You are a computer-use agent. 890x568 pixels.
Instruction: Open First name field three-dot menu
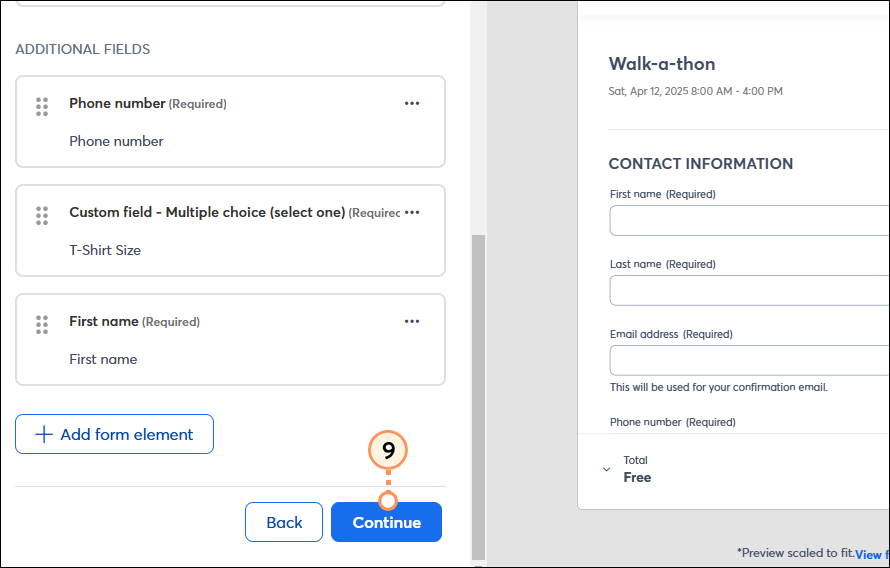412,321
